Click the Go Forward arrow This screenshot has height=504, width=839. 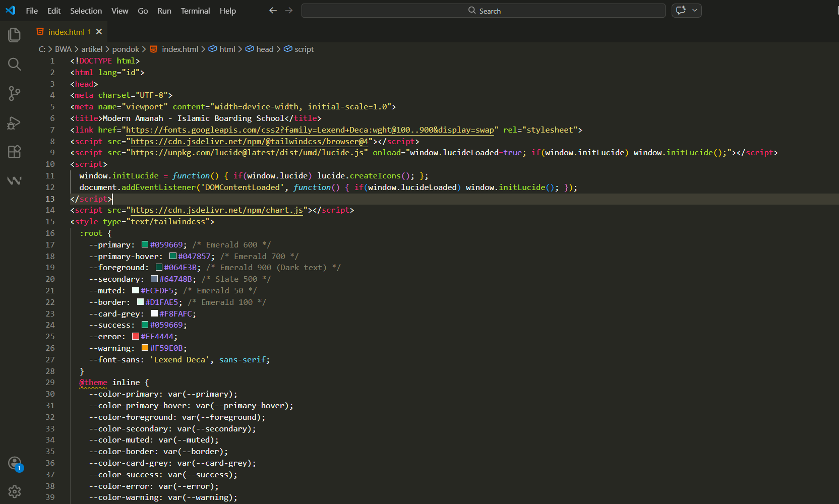[289, 11]
